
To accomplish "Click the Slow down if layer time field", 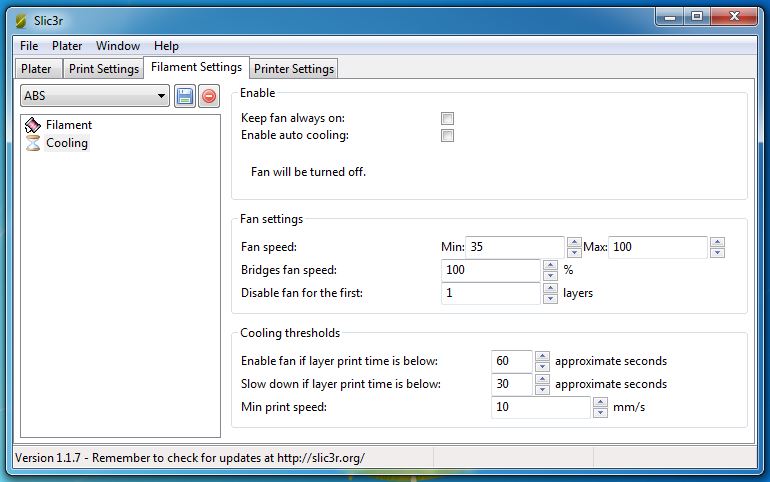I will coord(512,384).
